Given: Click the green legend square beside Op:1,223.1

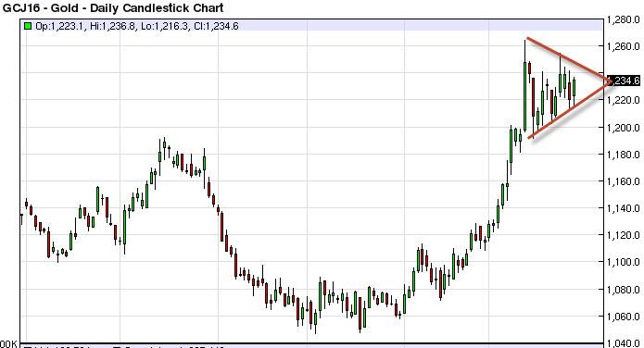Looking at the screenshot, I should click(28, 26).
